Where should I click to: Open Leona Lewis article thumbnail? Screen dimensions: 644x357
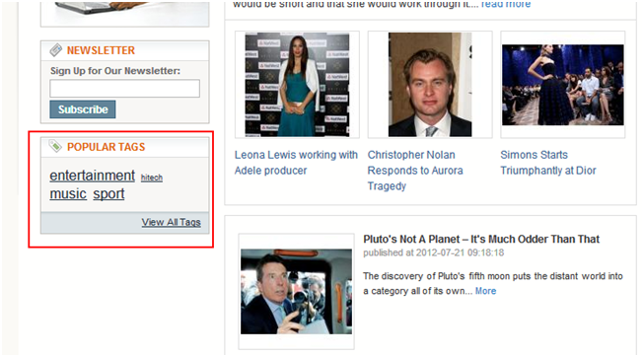297,85
